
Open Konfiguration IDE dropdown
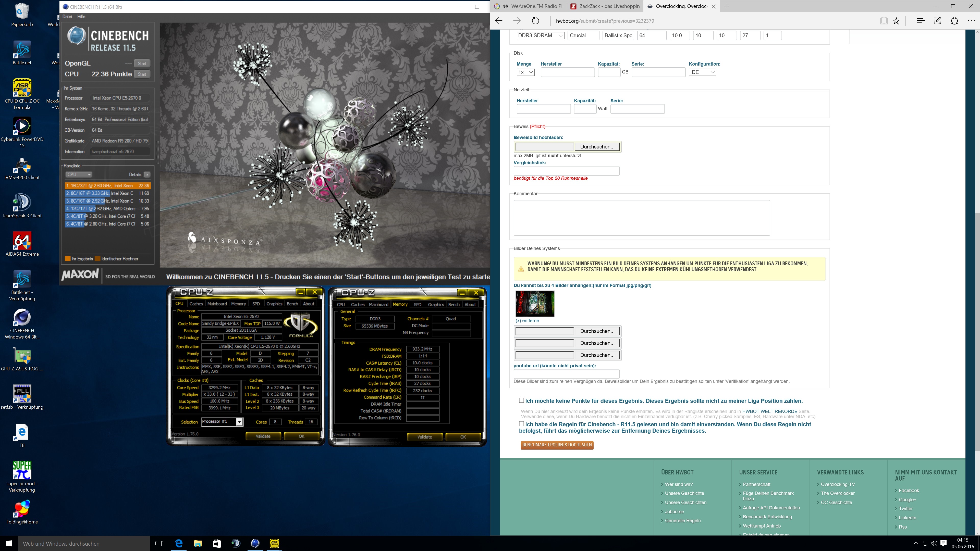click(x=702, y=72)
